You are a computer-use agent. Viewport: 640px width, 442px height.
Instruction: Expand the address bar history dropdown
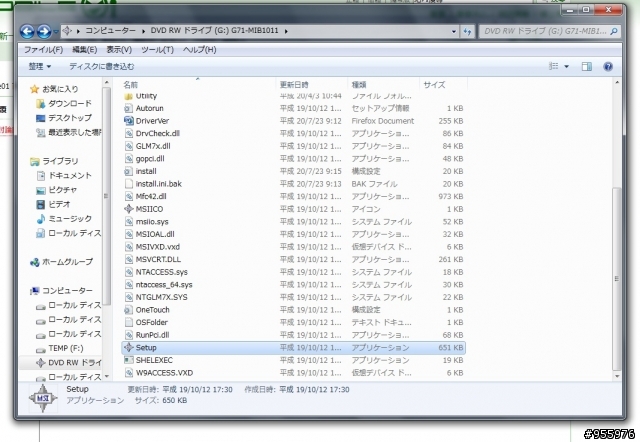click(454, 31)
